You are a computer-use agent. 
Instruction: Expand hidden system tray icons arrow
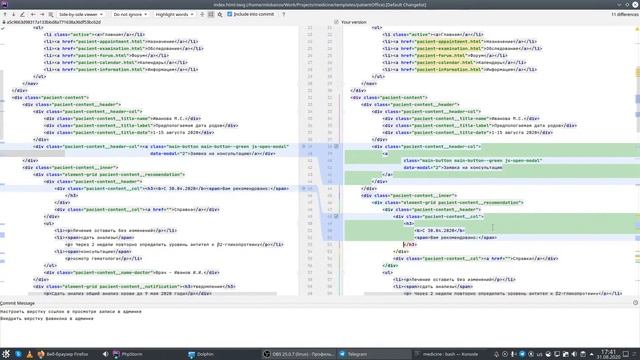click(592, 354)
